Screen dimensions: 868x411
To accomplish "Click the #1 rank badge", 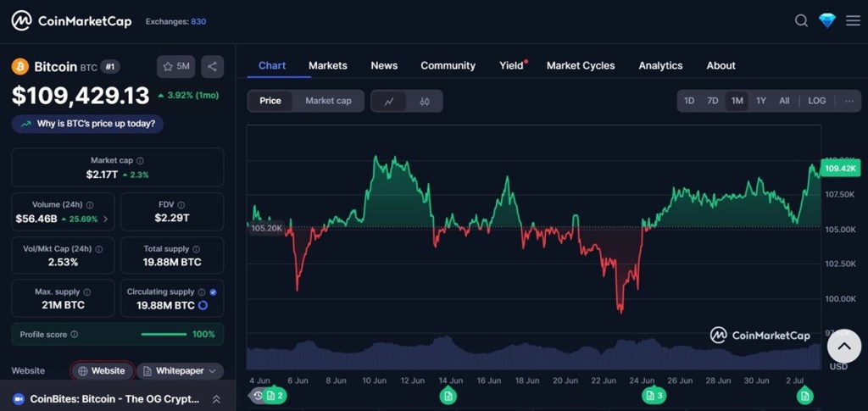I will click(110, 67).
